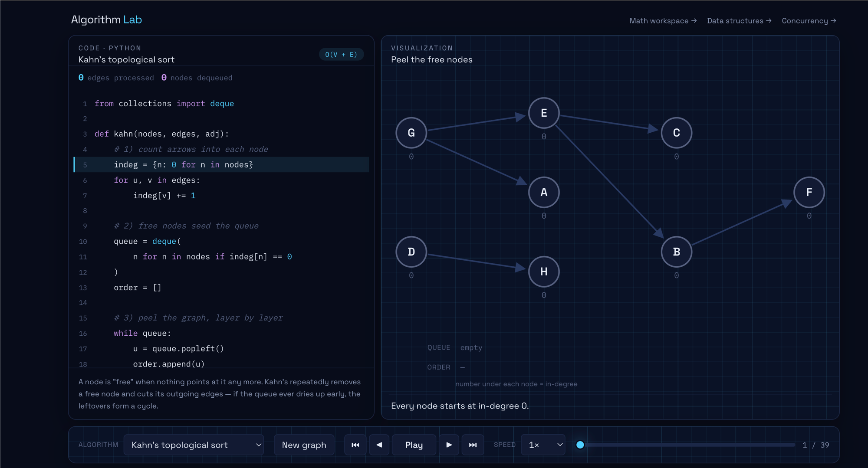Click the Algorithm Lab logo title
Image resolution: width=868 pixels, height=468 pixels.
coord(106,20)
